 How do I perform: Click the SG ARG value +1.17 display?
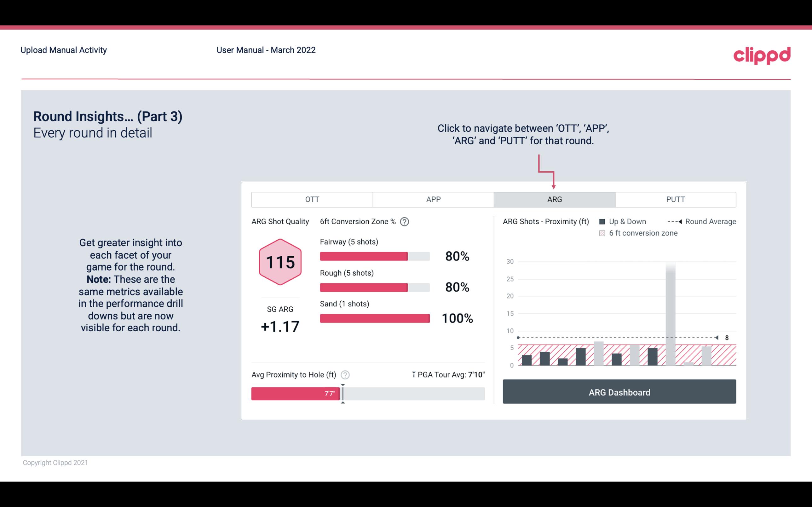(280, 325)
